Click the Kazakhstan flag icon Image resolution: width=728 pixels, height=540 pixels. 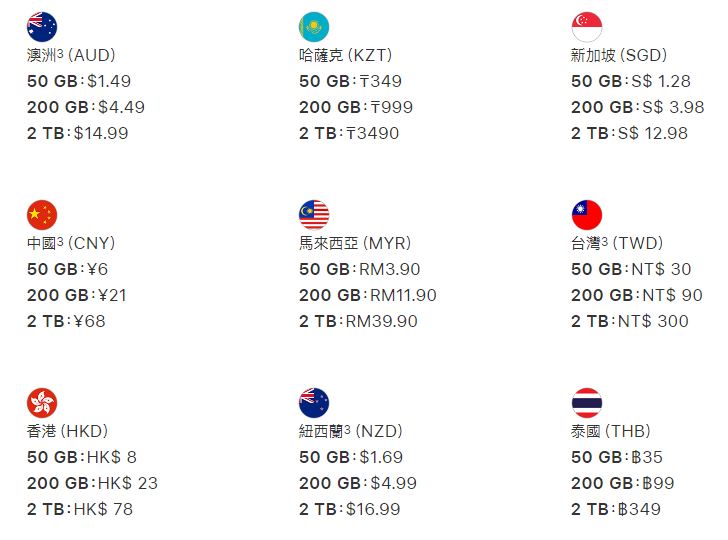[x=314, y=26]
